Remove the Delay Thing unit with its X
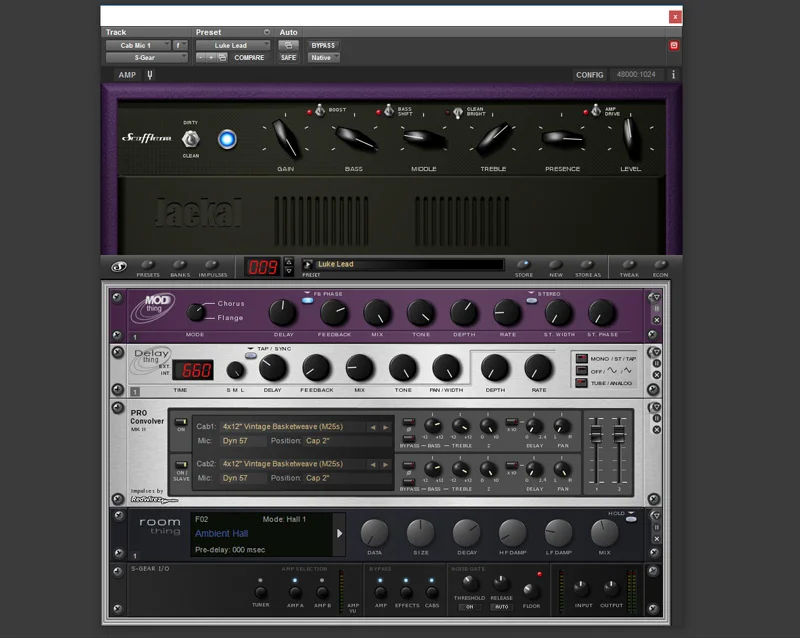Screen dimensions: 800x638 [x=657, y=375]
